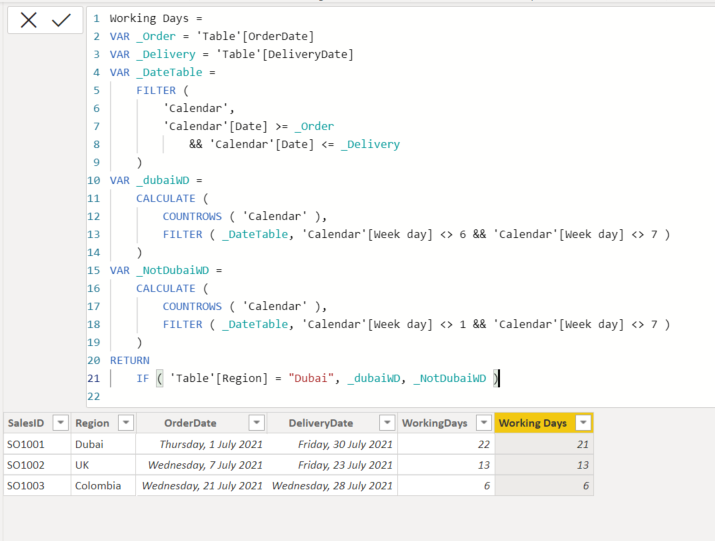
Task: Open the OrderDate column filter dropdown
Action: click(x=256, y=423)
